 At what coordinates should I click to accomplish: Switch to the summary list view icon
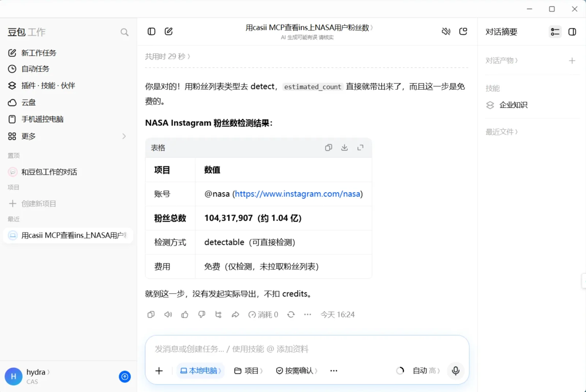click(x=555, y=32)
